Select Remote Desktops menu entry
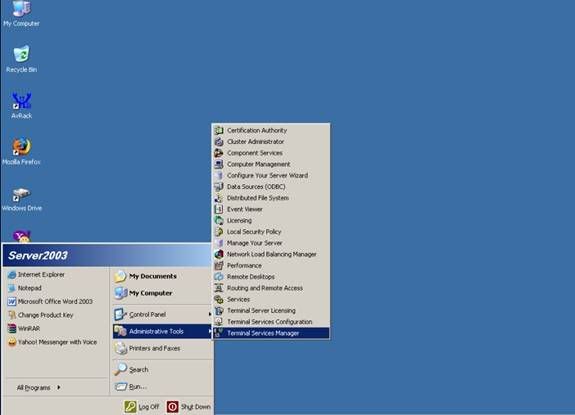The image size is (575, 415). click(x=271, y=277)
